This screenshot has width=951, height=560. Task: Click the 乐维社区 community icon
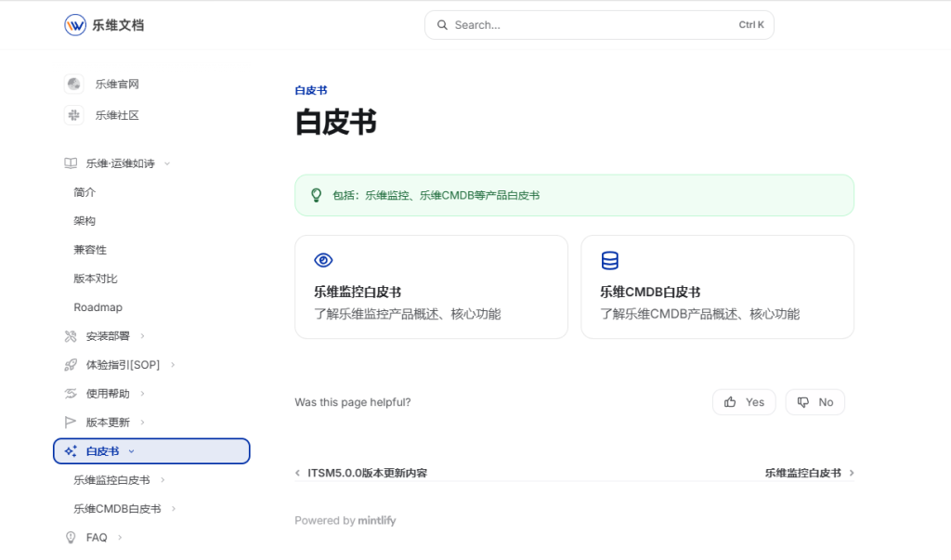point(74,114)
